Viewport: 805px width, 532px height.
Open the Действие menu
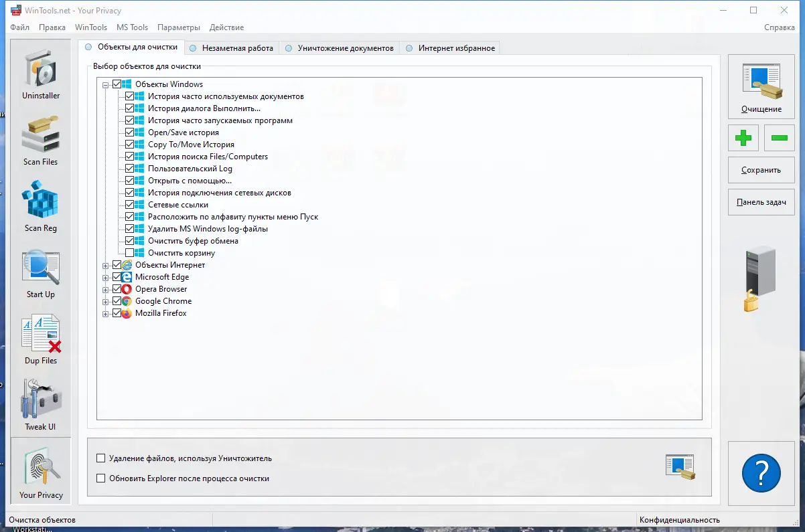coord(226,27)
